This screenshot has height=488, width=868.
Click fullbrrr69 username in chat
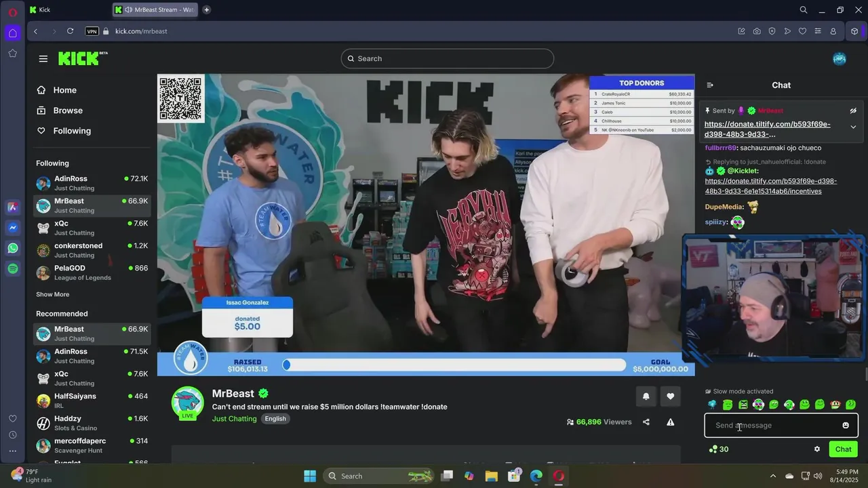pyautogui.click(x=721, y=148)
